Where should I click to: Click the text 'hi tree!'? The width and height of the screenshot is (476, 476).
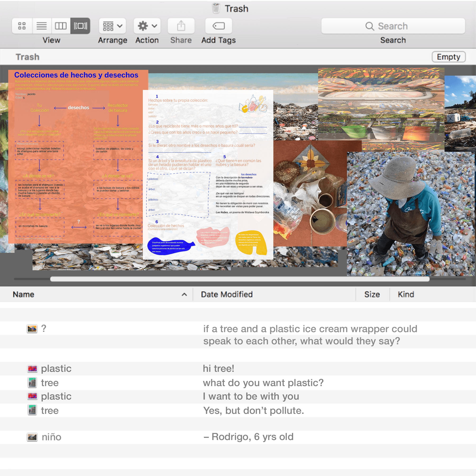(218, 368)
